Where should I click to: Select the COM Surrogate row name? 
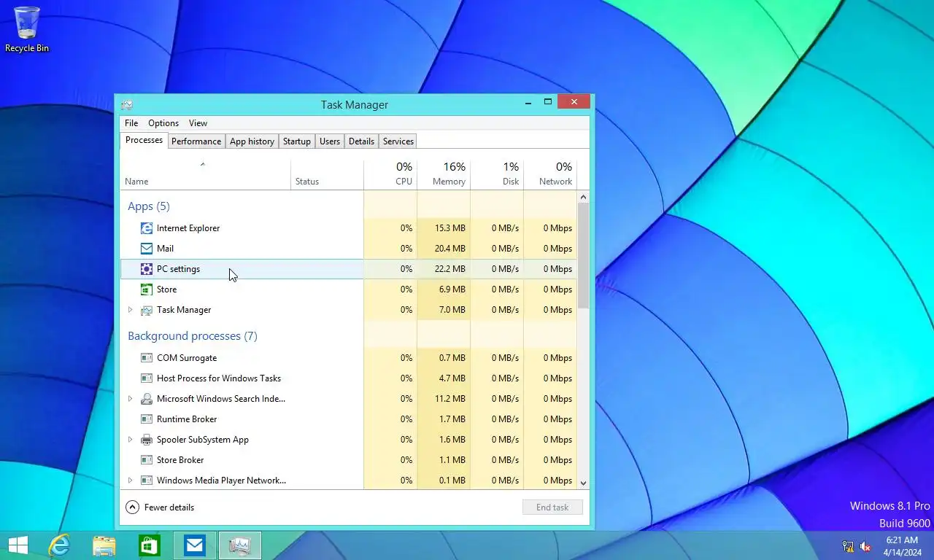pos(187,358)
